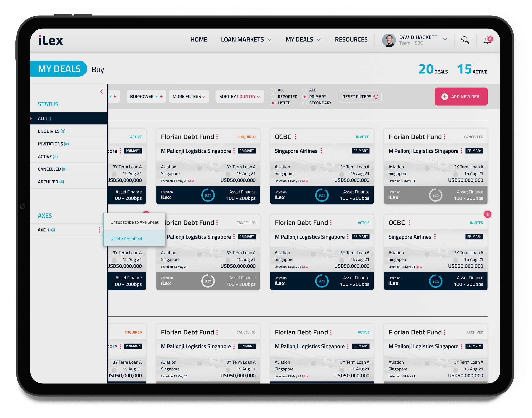Click the three-dot menu beside AXE 1
Screen dimensions: 532x418
(99, 230)
